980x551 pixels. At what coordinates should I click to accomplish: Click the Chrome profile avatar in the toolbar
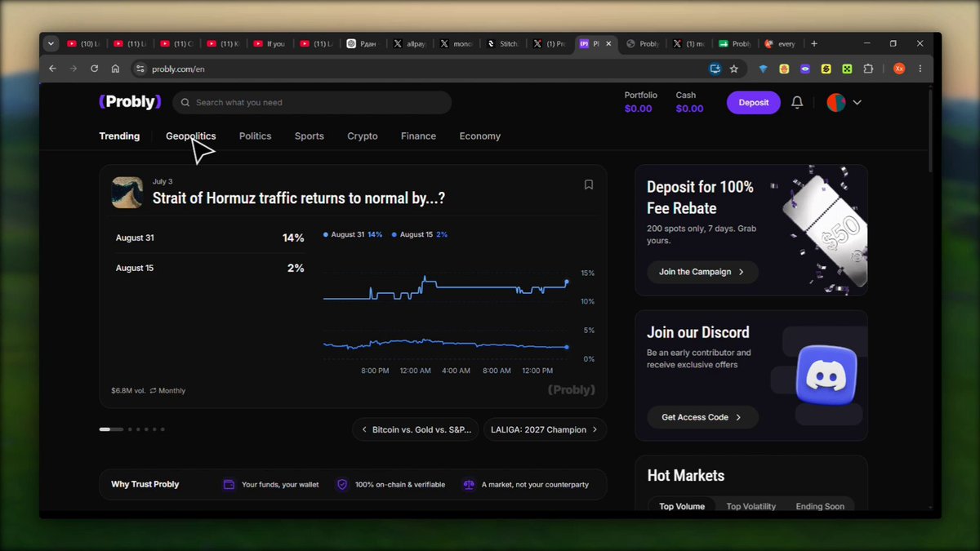[899, 69]
